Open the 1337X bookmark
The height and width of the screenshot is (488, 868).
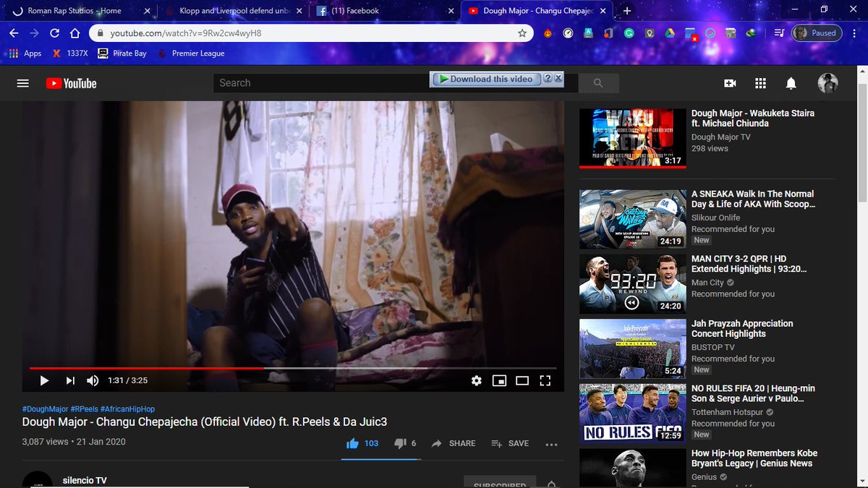(x=71, y=53)
